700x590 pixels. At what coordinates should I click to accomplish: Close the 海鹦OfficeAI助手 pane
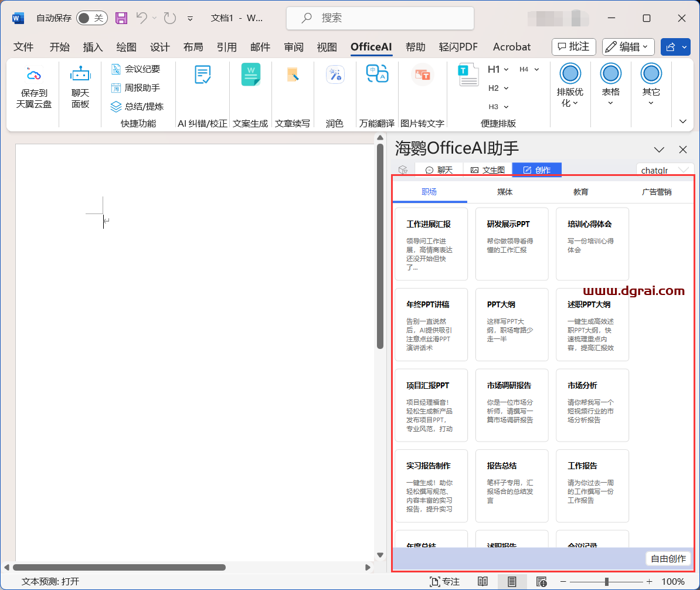[682, 150]
